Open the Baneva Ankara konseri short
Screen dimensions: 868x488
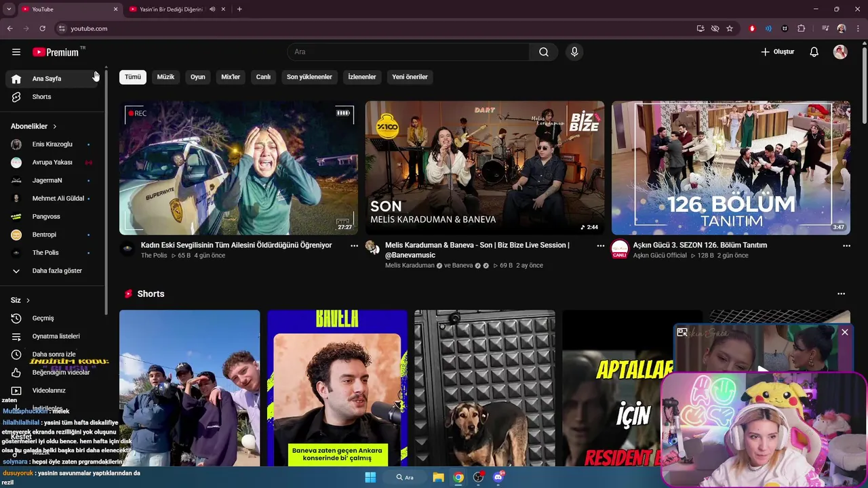(x=337, y=388)
